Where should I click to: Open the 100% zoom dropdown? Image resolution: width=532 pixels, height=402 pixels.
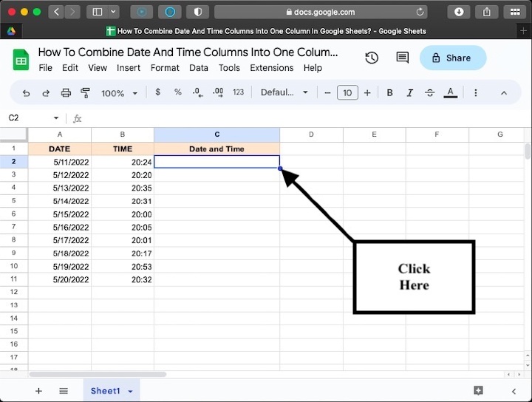pyautogui.click(x=119, y=93)
